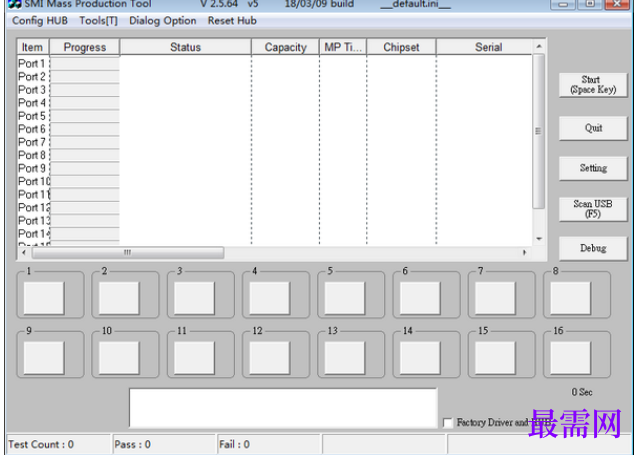Select the Port 9 row

click(x=274, y=168)
